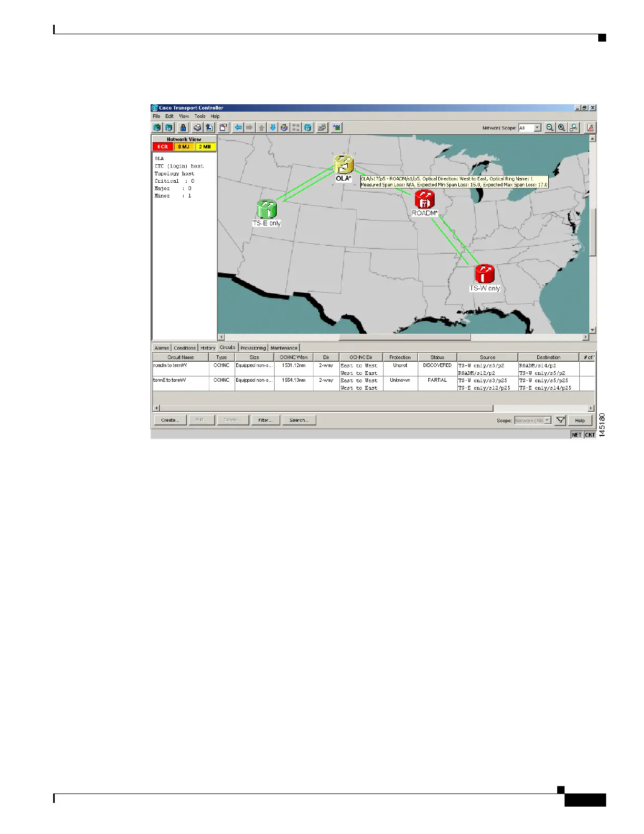Click the map's horizontal scrollbar thumb
This screenshot has width=644, height=834.
click(x=405, y=337)
